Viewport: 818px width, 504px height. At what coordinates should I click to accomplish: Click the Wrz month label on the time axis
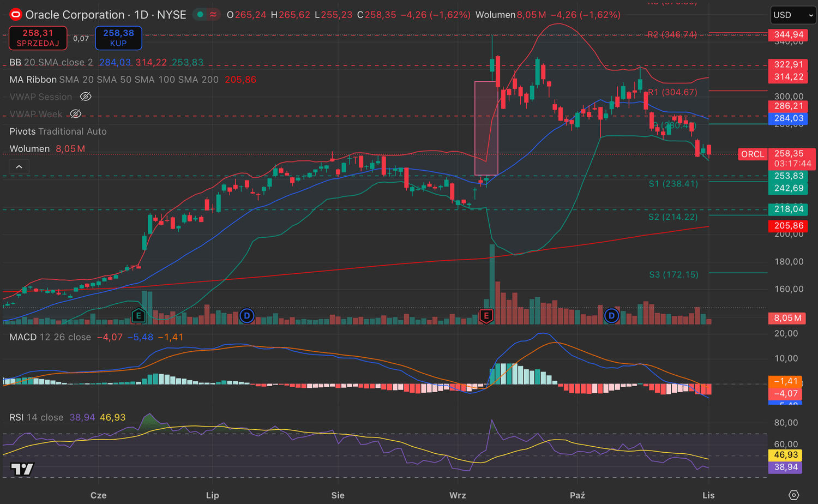click(458, 495)
